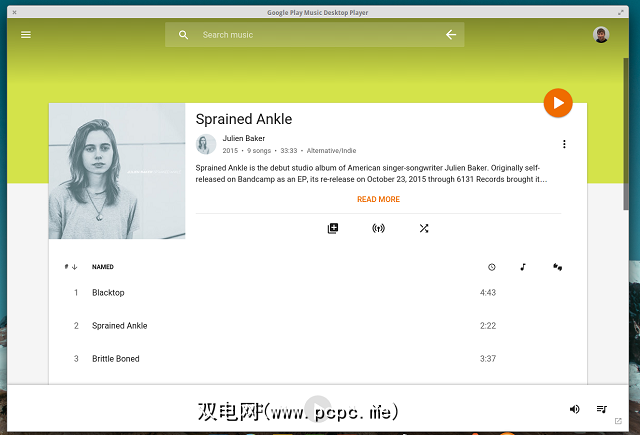
Task: Open the user account avatar
Action: pos(601,35)
